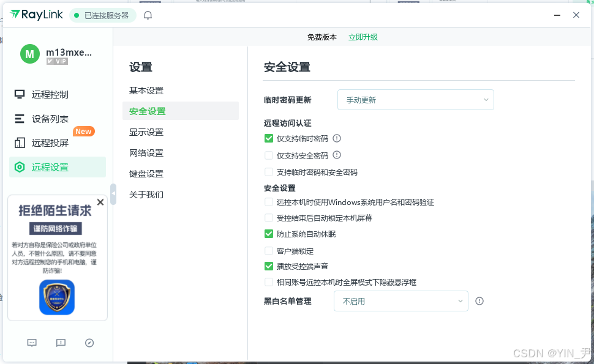Open the chat message icon at bottom left

pyautogui.click(x=32, y=343)
